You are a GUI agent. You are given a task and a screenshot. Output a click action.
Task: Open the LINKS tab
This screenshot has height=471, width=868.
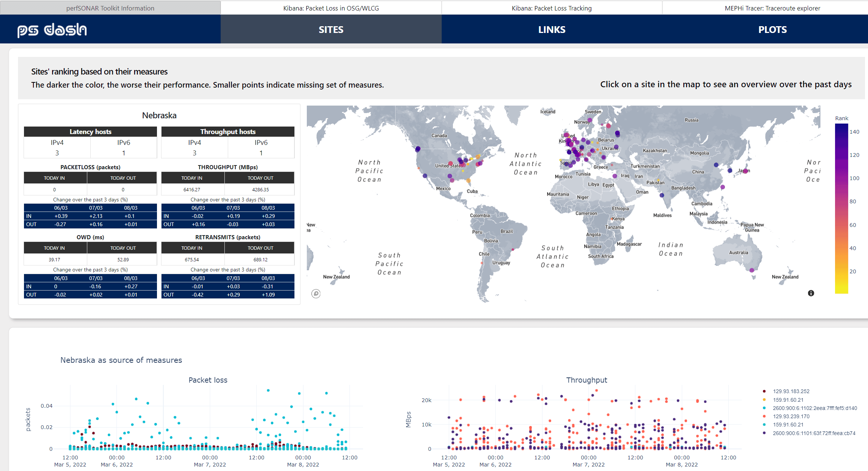click(x=551, y=30)
